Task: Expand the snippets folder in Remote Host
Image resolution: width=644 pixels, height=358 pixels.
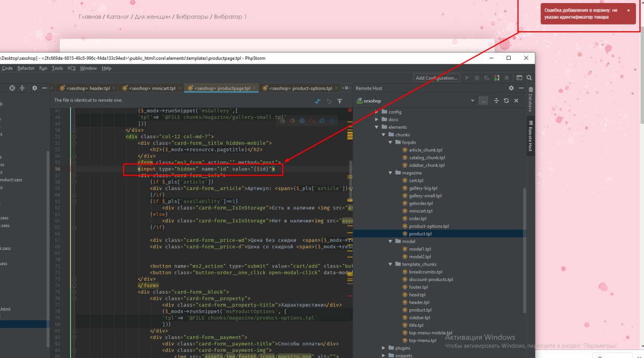Action: tap(384, 355)
